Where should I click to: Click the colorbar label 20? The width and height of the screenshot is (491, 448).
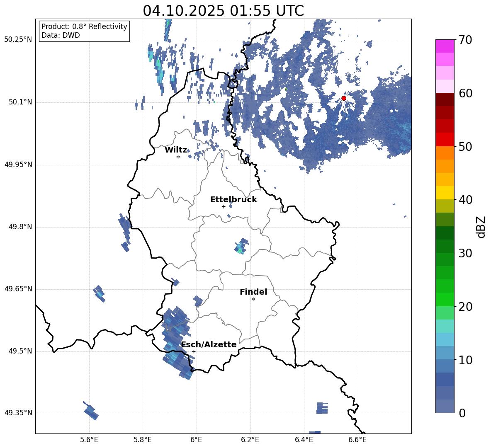pos(465,307)
